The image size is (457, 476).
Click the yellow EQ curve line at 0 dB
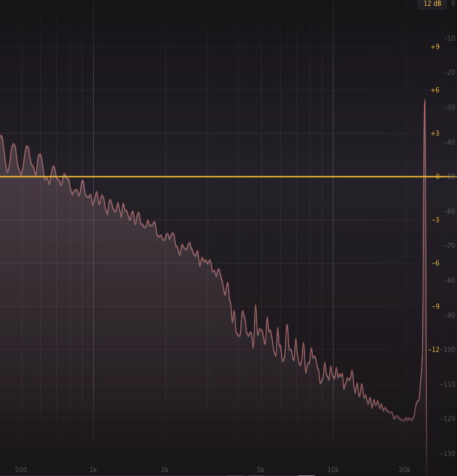[x=213, y=176]
